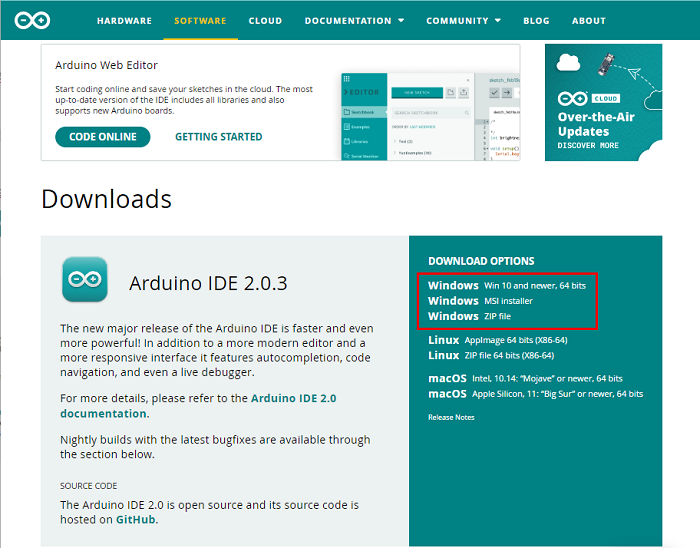Expand the Community dropdown menu
Viewport: 700px width, 548px height.
463,20
